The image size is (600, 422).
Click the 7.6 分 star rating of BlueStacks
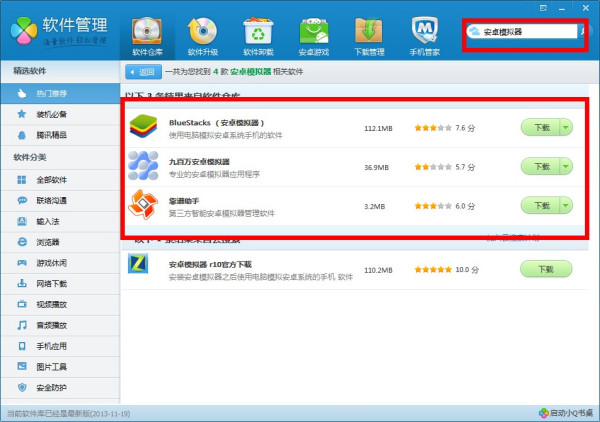click(x=444, y=128)
